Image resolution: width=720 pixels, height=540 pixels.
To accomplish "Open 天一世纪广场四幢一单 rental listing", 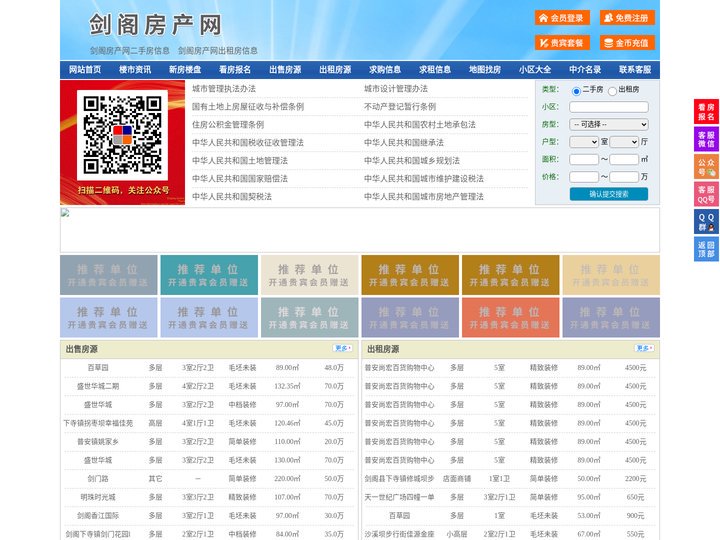I will (x=399, y=497).
